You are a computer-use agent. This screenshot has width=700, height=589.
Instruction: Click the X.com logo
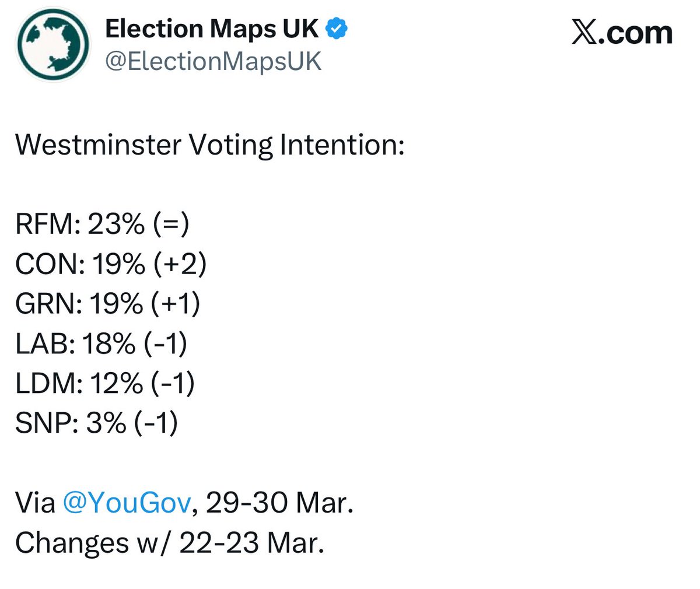(x=622, y=33)
